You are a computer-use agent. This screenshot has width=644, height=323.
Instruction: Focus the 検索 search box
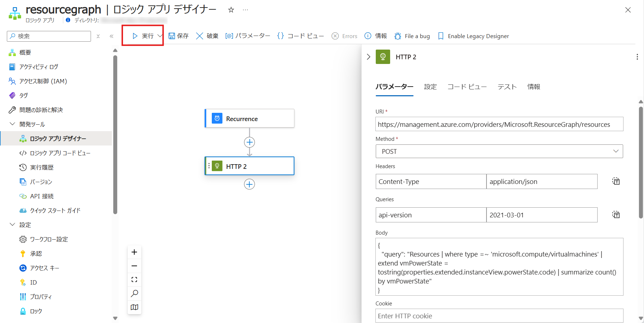(49, 36)
